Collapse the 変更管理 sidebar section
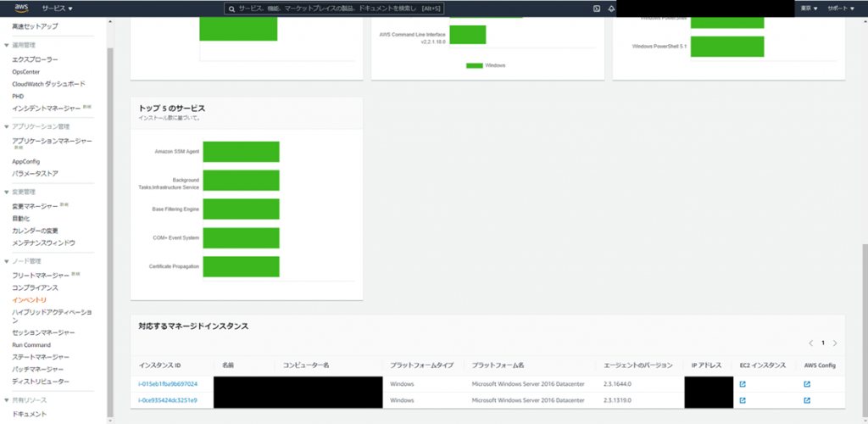Viewport: 868px width, 424px height. [7, 192]
